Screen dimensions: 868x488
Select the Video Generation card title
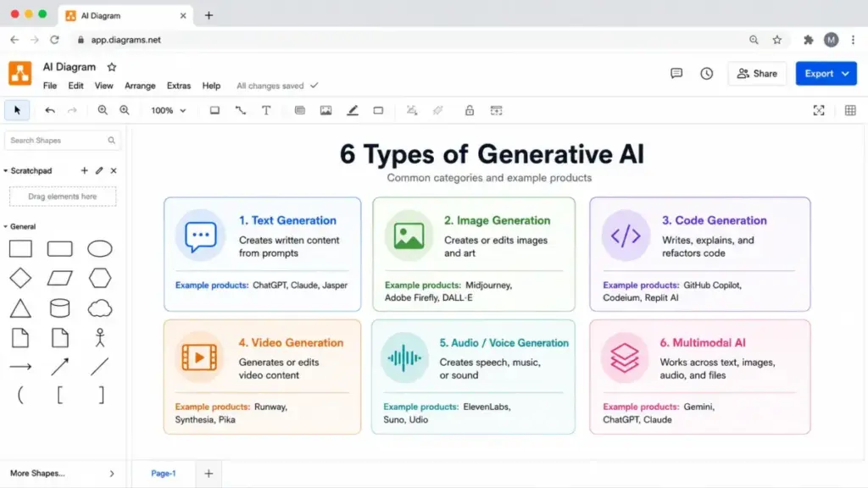291,342
